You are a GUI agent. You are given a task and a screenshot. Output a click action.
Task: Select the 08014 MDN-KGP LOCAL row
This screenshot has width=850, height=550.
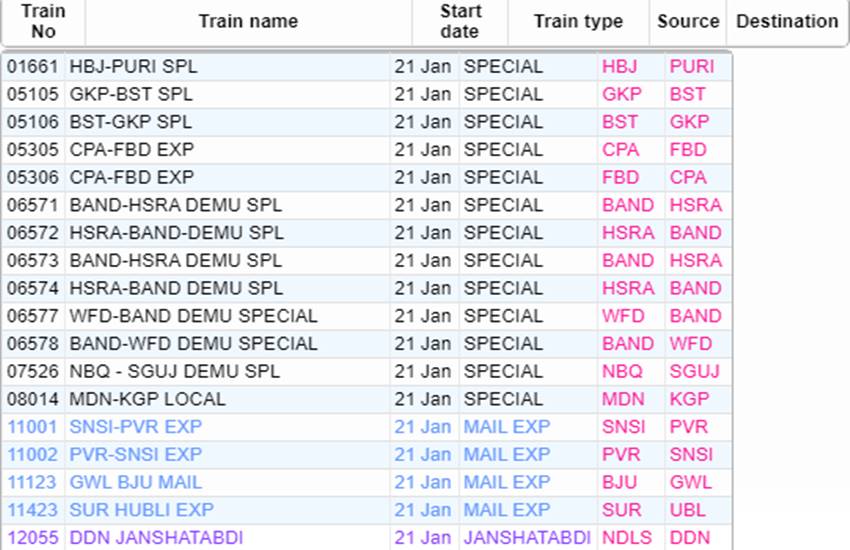(366, 399)
